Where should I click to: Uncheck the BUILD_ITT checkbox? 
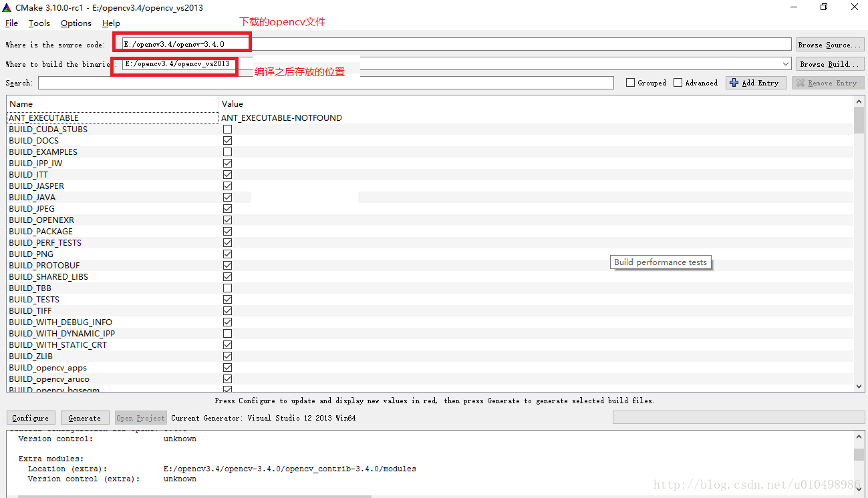tap(227, 174)
